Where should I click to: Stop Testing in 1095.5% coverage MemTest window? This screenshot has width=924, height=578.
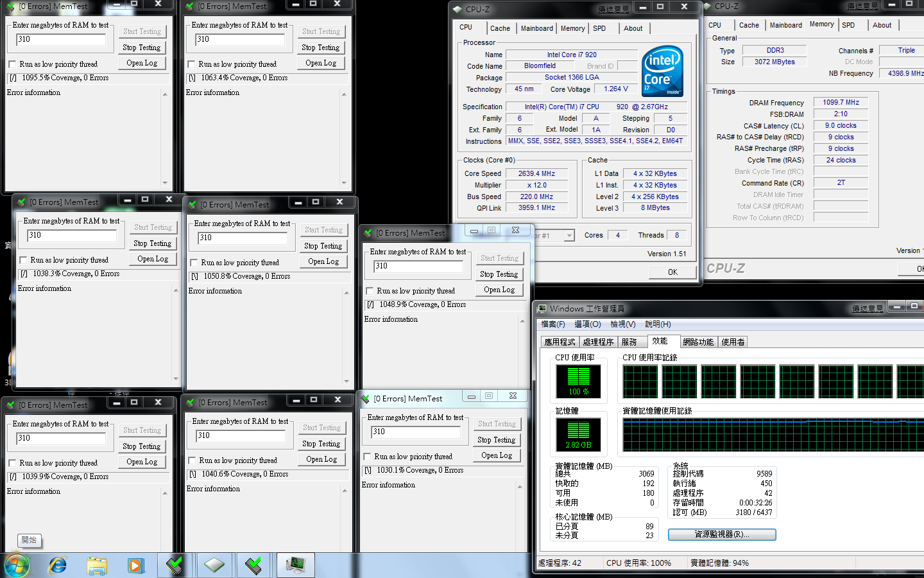[x=142, y=48]
